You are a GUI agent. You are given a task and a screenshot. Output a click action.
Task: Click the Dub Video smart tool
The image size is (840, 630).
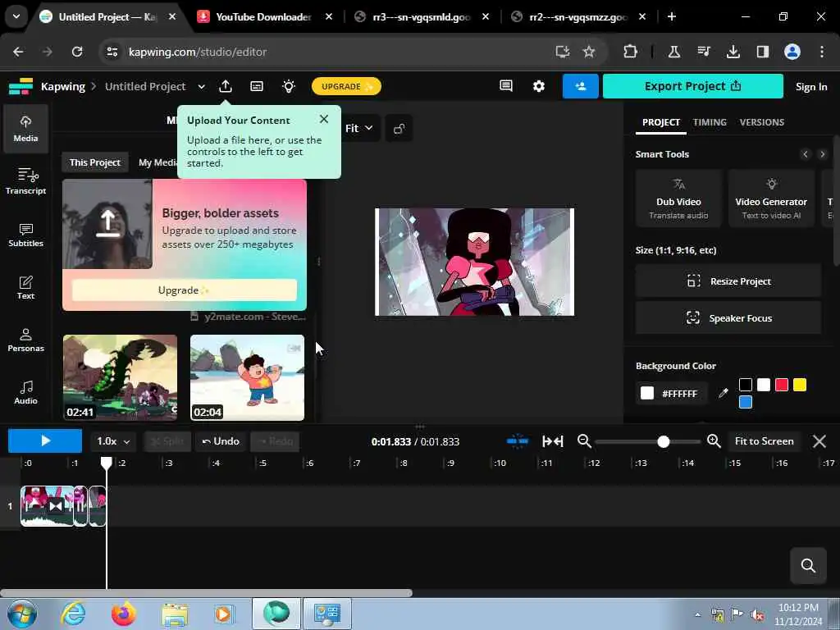pos(678,199)
